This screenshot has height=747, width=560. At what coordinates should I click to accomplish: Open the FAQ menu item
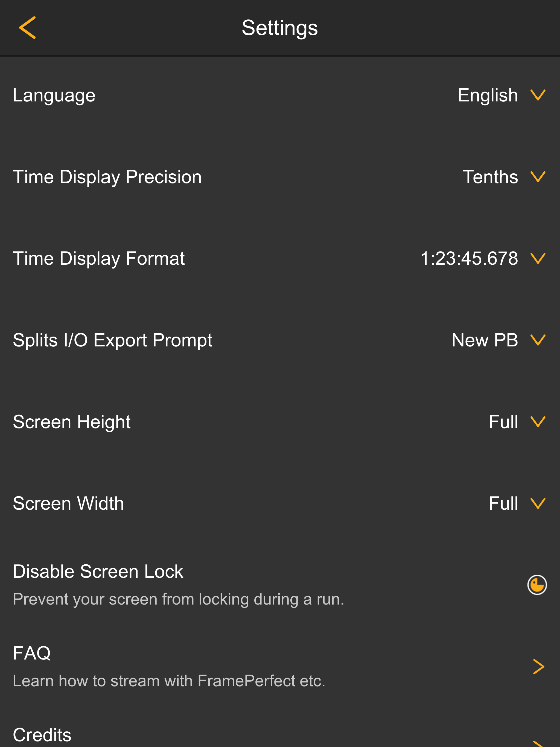32,653
